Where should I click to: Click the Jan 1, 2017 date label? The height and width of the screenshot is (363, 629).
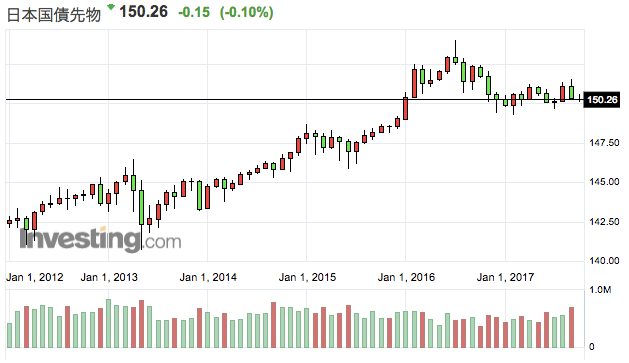(505, 277)
